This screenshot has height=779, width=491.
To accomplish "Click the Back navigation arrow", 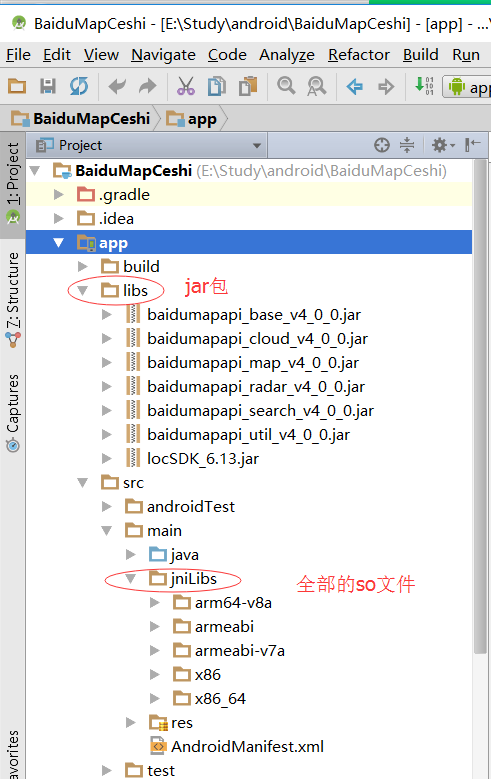I will click(x=354, y=86).
